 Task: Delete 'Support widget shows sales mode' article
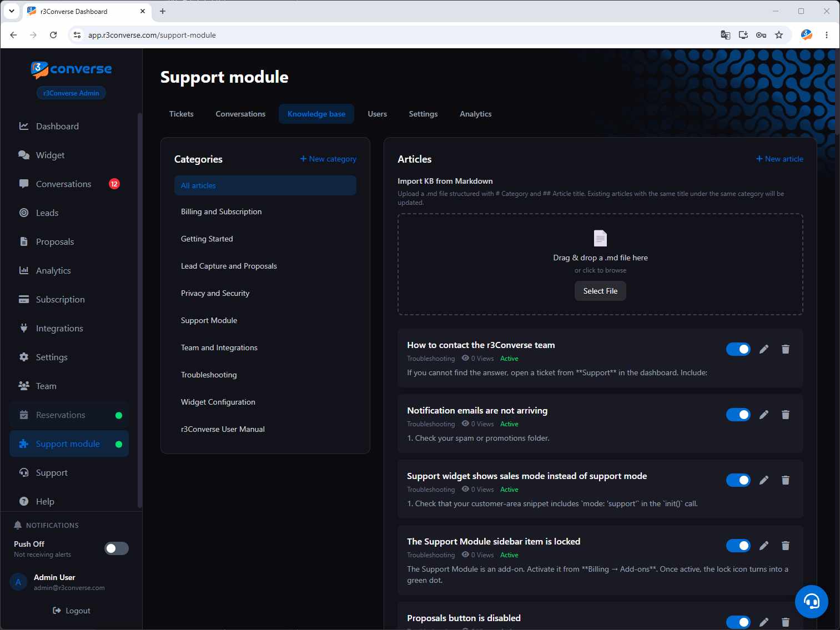(786, 480)
